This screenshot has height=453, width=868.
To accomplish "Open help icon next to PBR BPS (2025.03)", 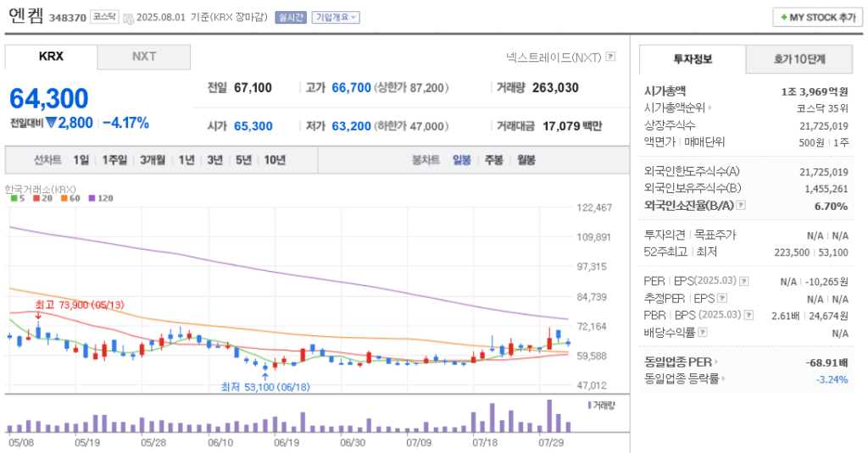I will coord(748,315).
